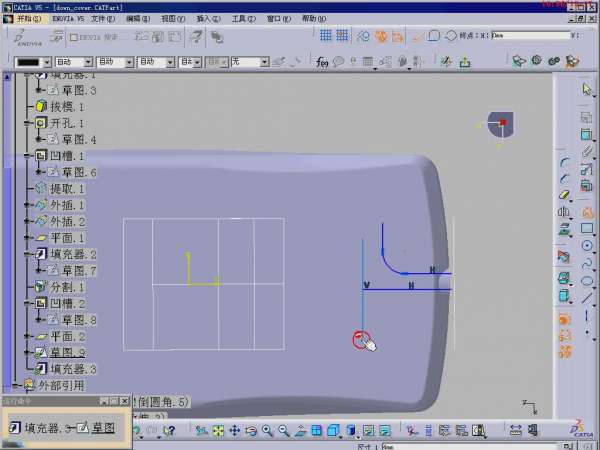Select the arrow Select tool in right toolbar

pos(587,90)
